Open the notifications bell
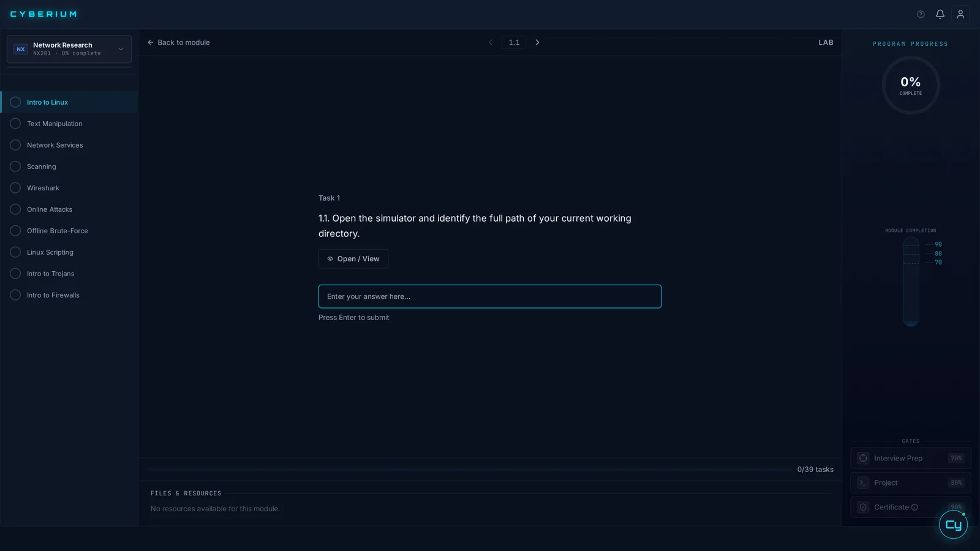The width and height of the screenshot is (980, 551). click(x=940, y=14)
